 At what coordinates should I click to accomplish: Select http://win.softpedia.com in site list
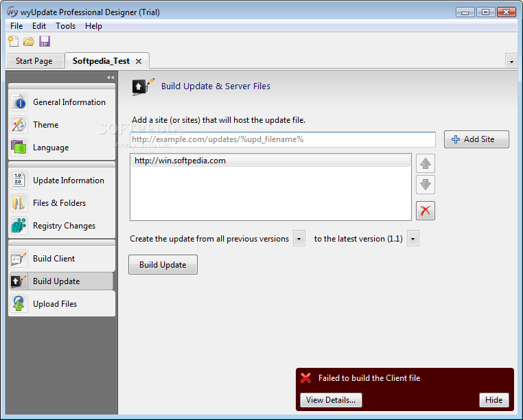pos(270,161)
